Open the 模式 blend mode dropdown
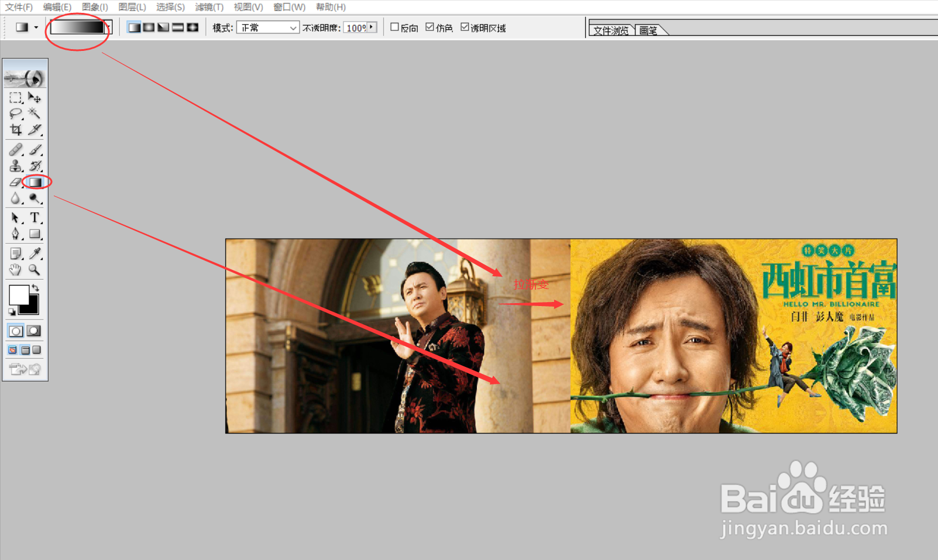The image size is (938, 560). (x=268, y=28)
